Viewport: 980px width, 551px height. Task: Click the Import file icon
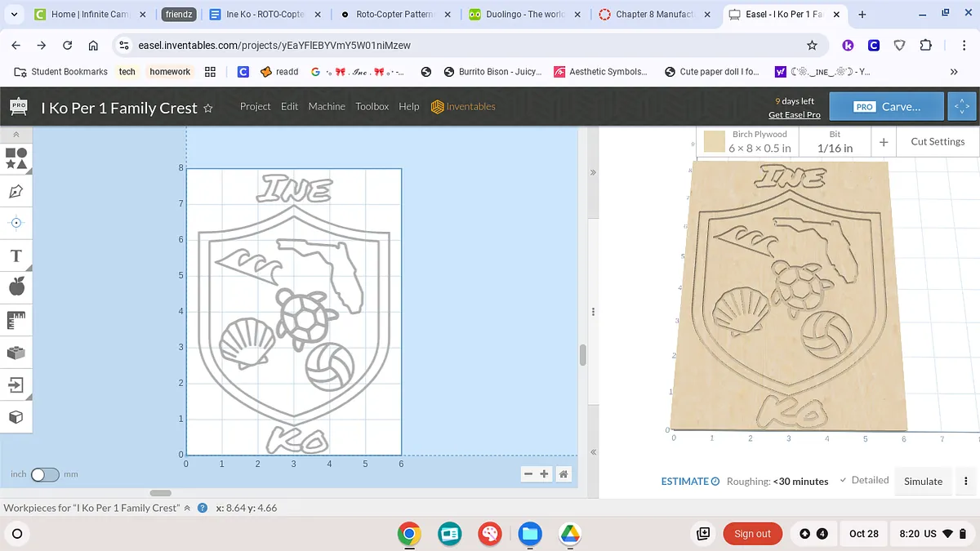point(16,384)
